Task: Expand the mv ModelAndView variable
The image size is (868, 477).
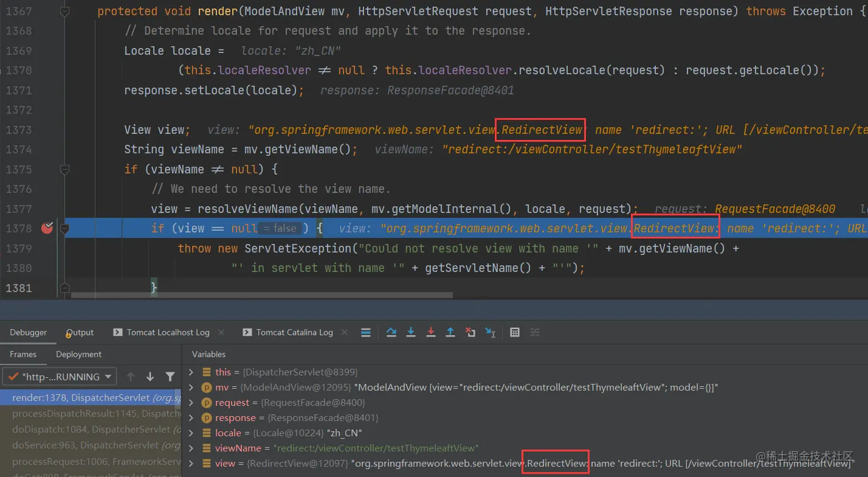Action: tap(191, 387)
